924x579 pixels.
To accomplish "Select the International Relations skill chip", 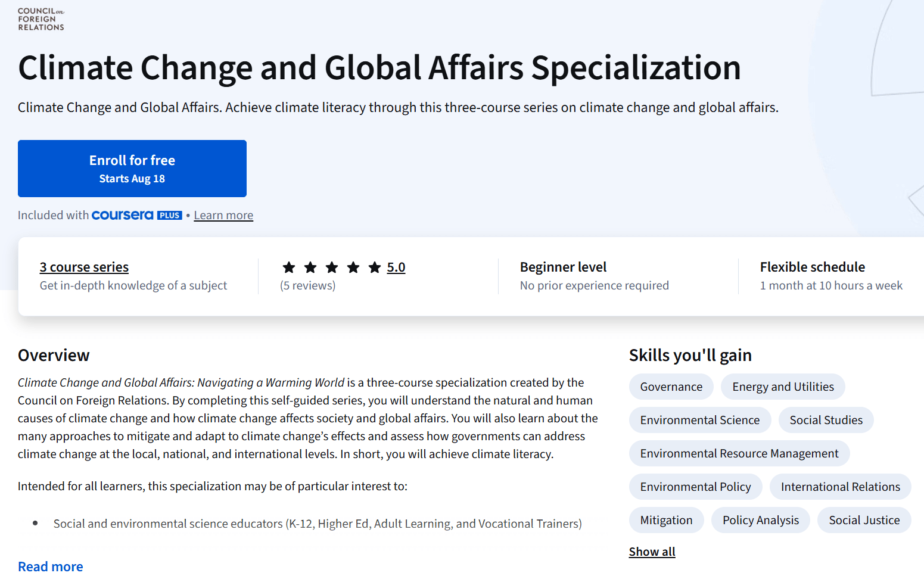I will click(840, 487).
